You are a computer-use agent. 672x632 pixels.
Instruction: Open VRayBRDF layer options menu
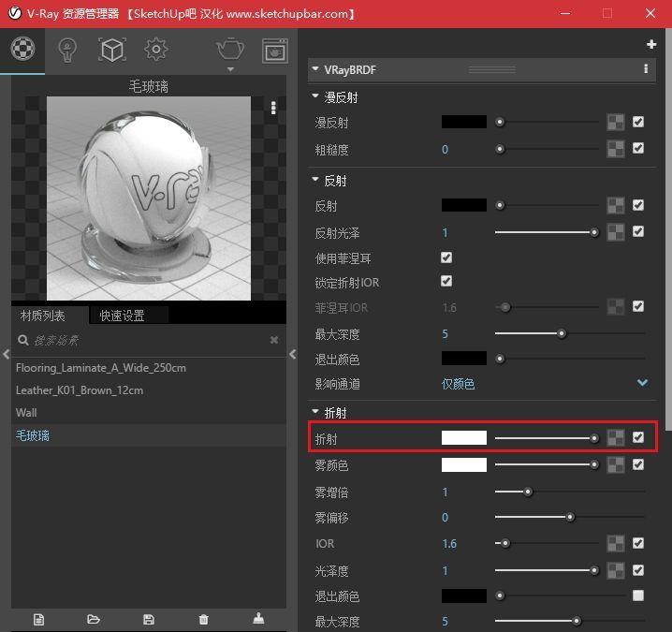(x=646, y=68)
